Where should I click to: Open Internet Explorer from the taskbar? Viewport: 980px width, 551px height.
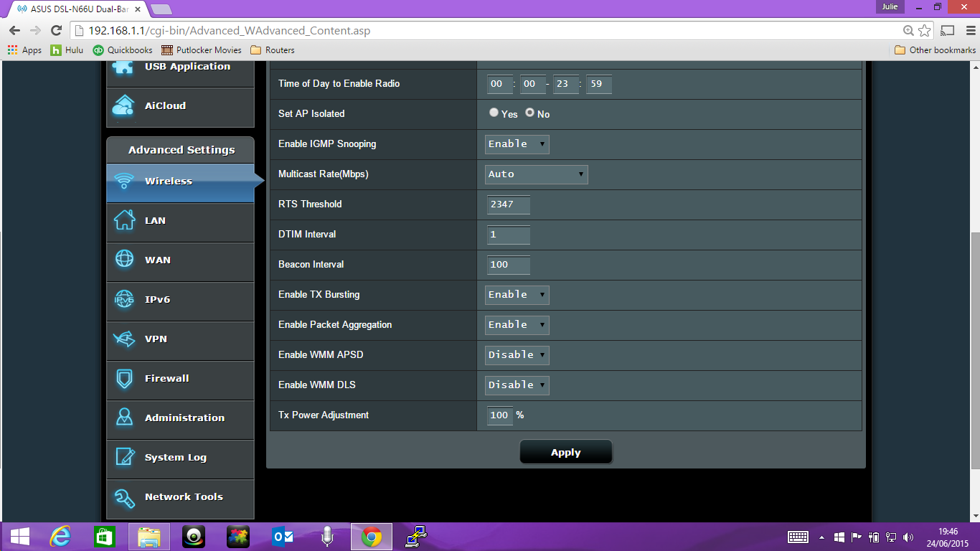(60, 537)
